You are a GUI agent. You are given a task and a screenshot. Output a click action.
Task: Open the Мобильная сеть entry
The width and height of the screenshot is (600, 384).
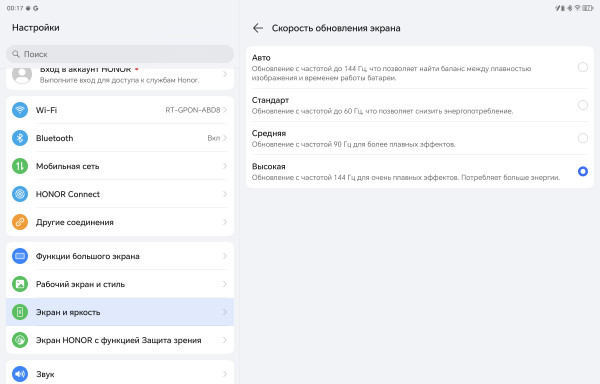(x=120, y=166)
